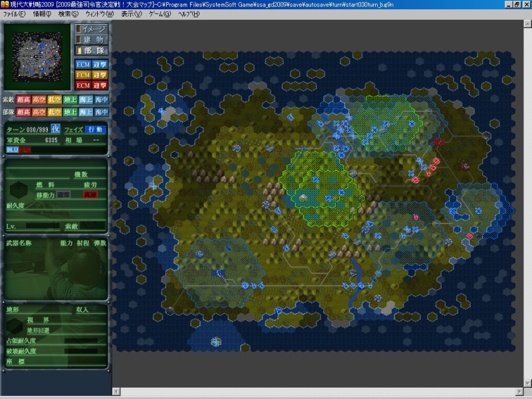This screenshot has width=532, height=399.
Task: Click the blue 迎撃 button
Action: (x=100, y=65)
